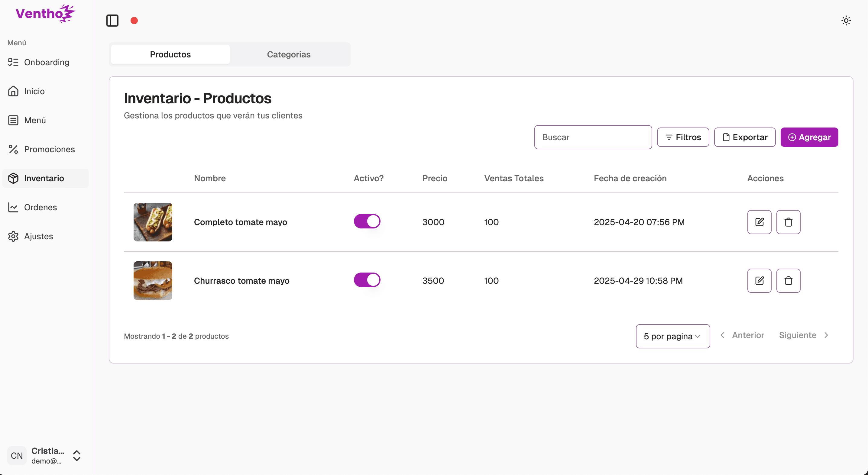Delete the Churrasco tomate mayo product
The image size is (868, 475).
click(x=788, y=281)
